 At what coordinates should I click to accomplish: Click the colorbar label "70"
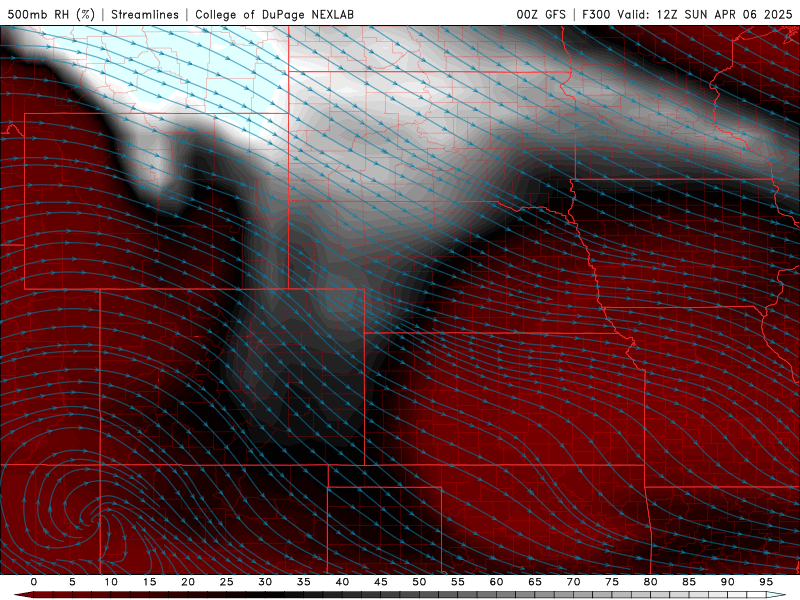tap(573, 582)
